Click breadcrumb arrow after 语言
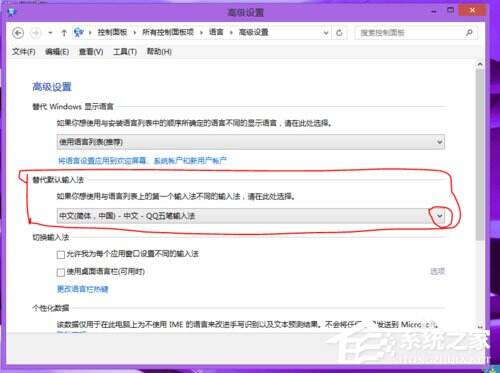500x373 pixels. 231,33
